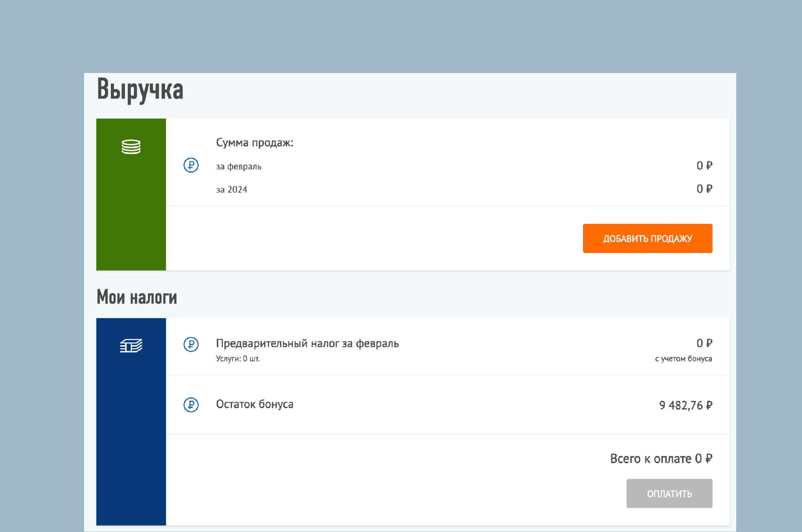This screenshot has width=802, height=532.
Task: Click ruble icon beside Сумма продаж
Action: pos(191,165)
